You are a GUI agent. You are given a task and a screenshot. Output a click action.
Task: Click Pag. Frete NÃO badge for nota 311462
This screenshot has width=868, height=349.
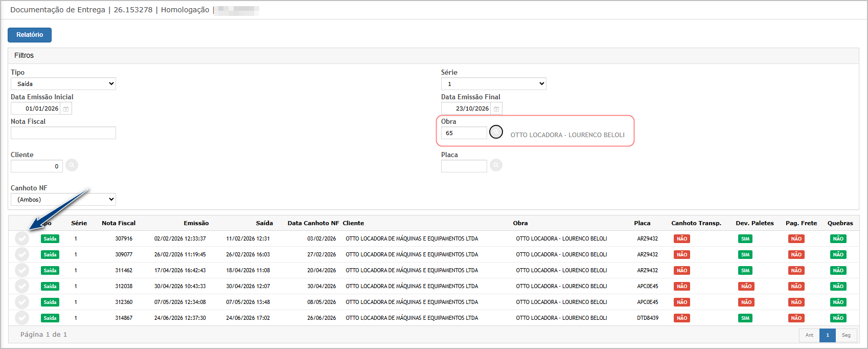click(x=796, y=271)
